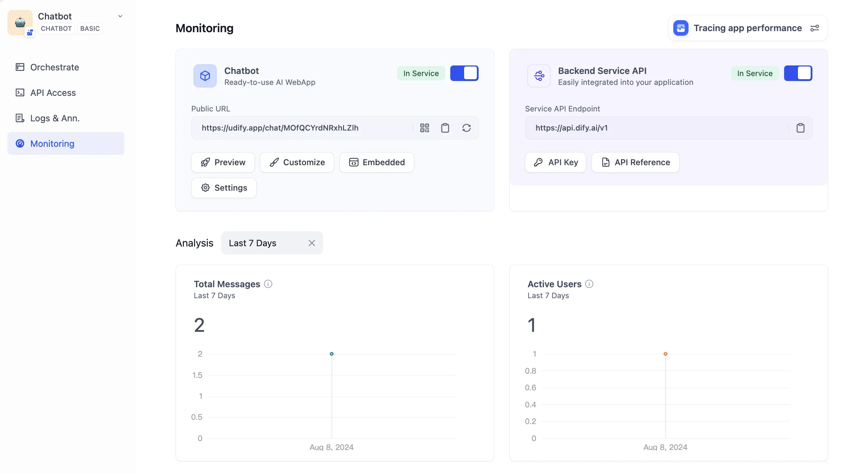Open the API Reference docs
Image resolution: width=868 pixels, height=474 pixels.
[635, 162]
